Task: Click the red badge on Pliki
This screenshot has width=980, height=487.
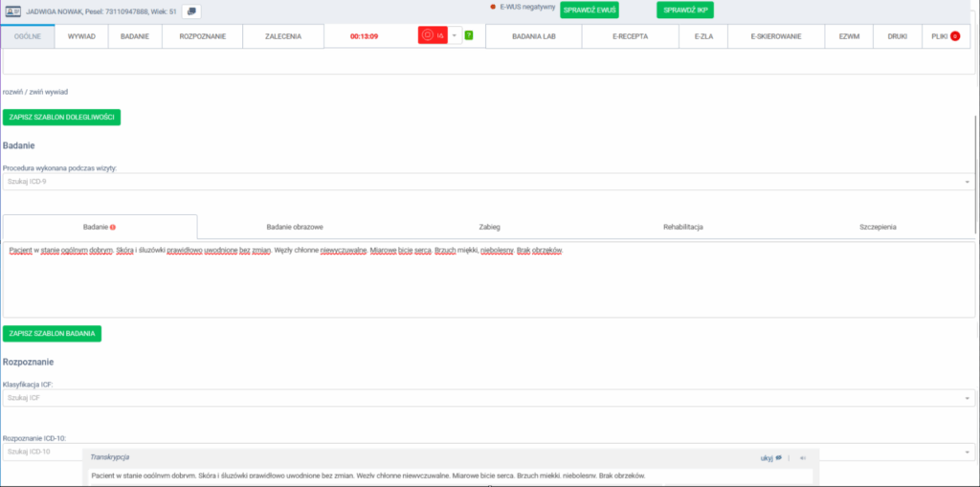Action: 954,35
